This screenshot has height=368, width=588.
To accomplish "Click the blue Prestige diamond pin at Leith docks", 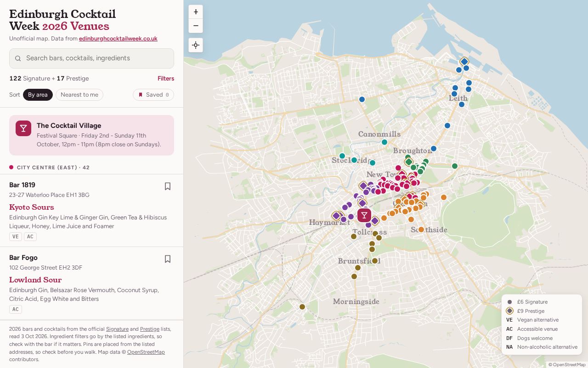I will (464, 61).
